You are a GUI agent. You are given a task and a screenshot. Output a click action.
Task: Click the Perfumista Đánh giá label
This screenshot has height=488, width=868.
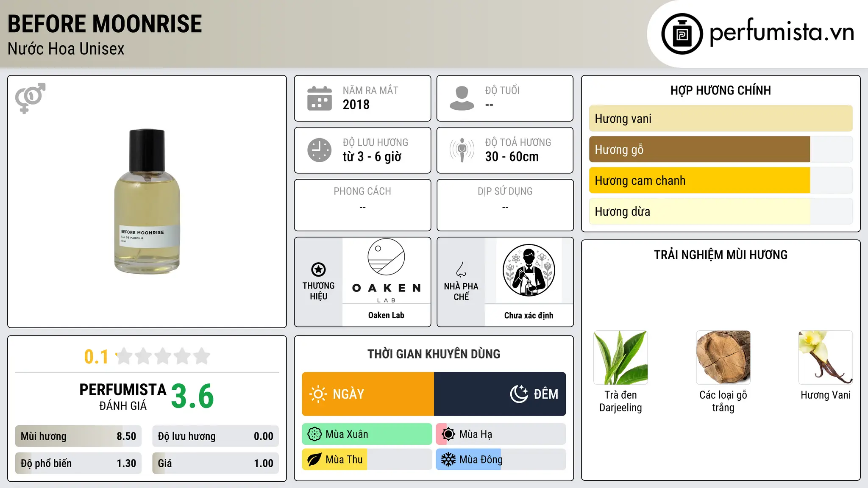point(123,396)
